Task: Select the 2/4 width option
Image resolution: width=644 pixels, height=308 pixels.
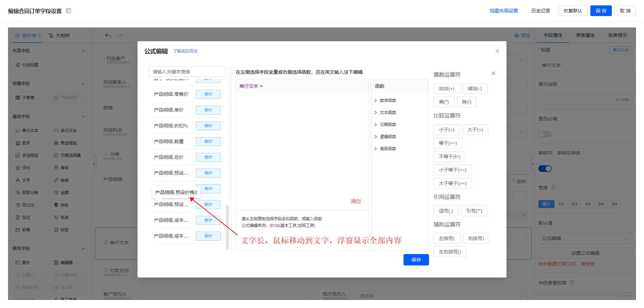Action: pyautogui.click(x=601, y=204)
